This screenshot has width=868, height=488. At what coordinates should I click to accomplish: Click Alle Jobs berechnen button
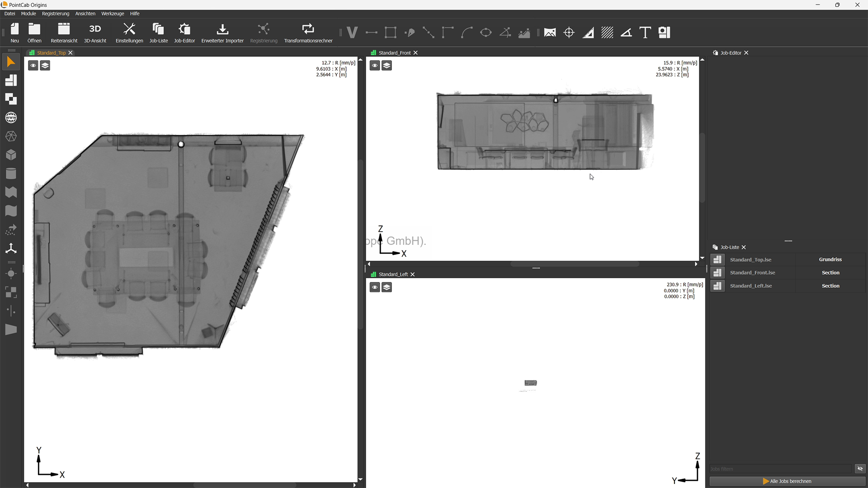787,481
